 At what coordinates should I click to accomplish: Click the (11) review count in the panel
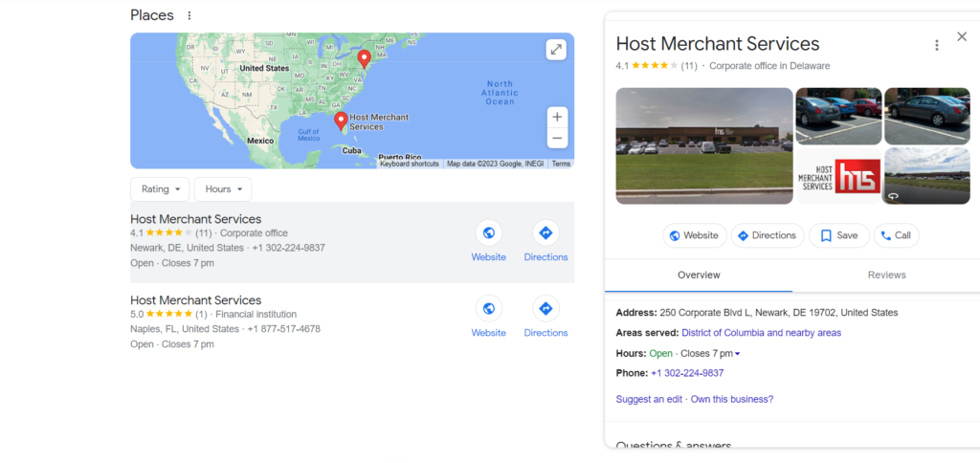[689, 66]
